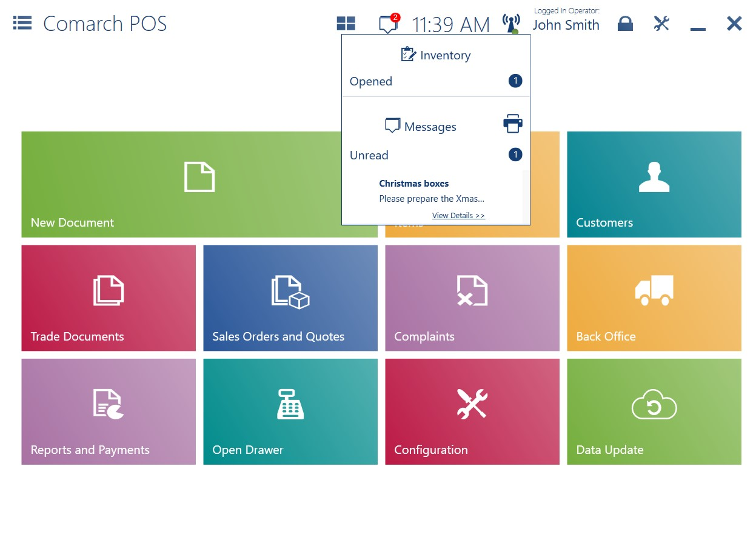Open the Customers tile
756x546 pixels.
click(654, 184)
